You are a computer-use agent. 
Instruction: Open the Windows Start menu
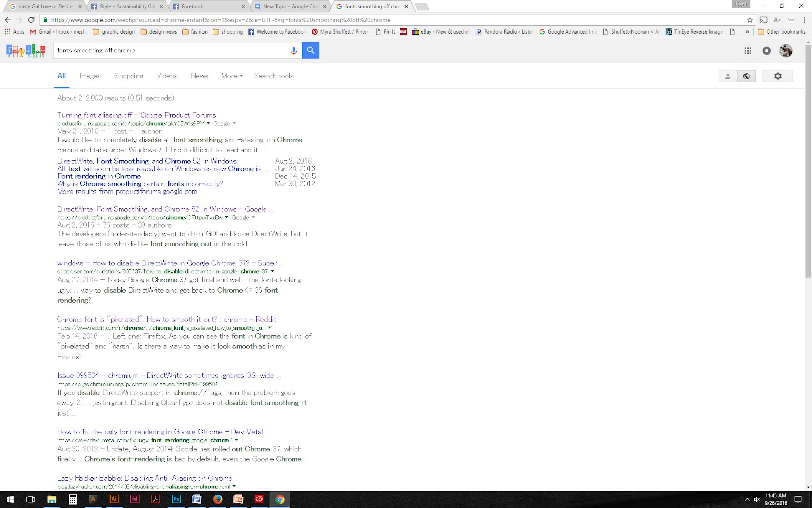click(10, 499)
